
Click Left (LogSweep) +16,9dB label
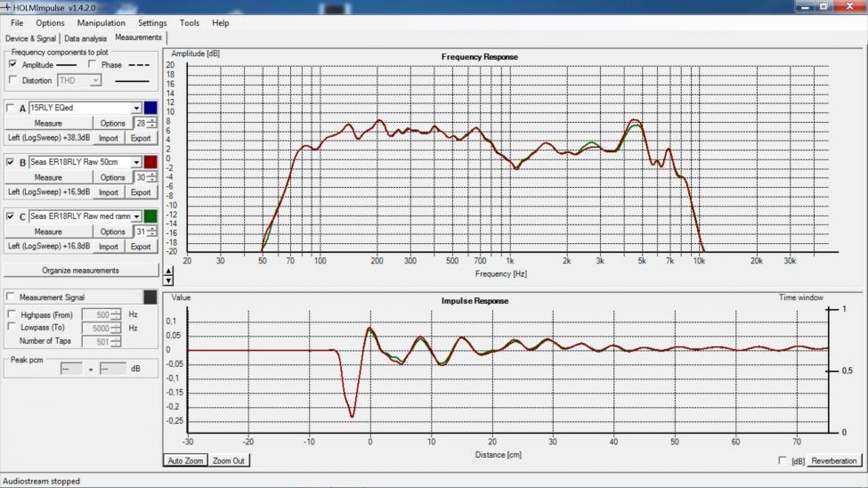point(49,191)
